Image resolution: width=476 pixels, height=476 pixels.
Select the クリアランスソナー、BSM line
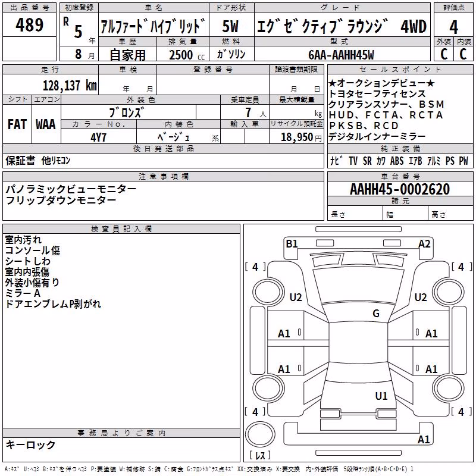pos(386,105)
